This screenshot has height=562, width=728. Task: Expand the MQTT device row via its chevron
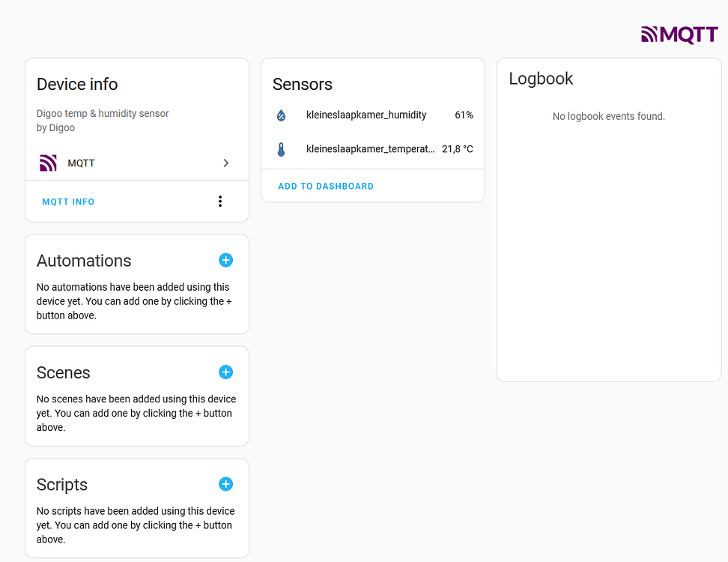[x=226, y=163]
